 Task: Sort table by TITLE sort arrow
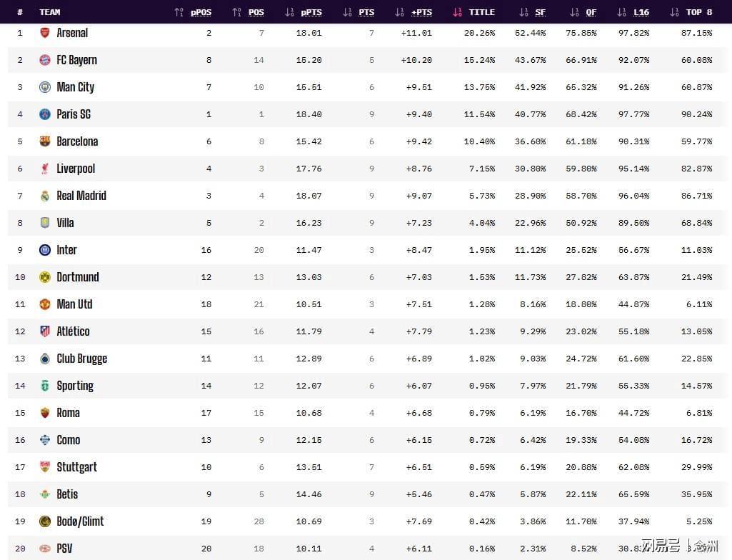457,12
